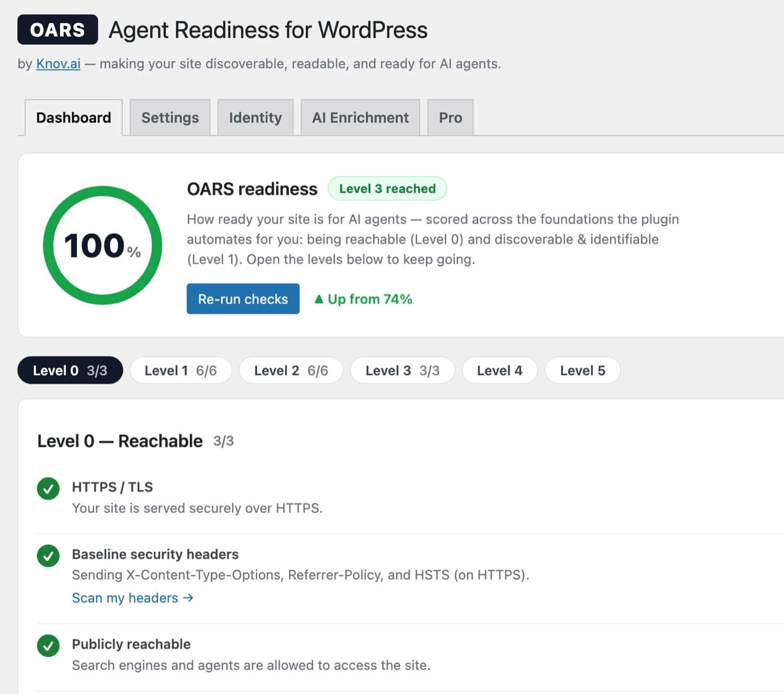Click the OARS logo badge
Image resolution: width=784 pixels, height=694 pixels.
[x=57, y=30]
